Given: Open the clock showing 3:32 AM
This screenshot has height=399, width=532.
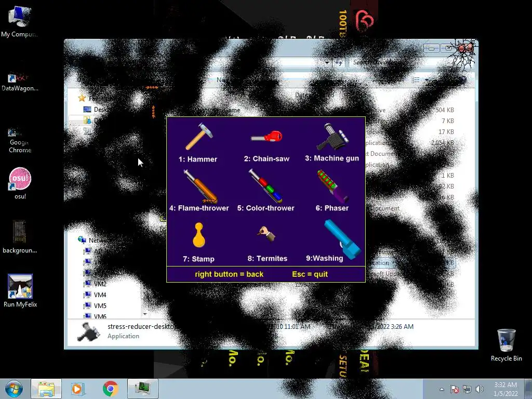Looking at the screenshot, I should point(506,389).
